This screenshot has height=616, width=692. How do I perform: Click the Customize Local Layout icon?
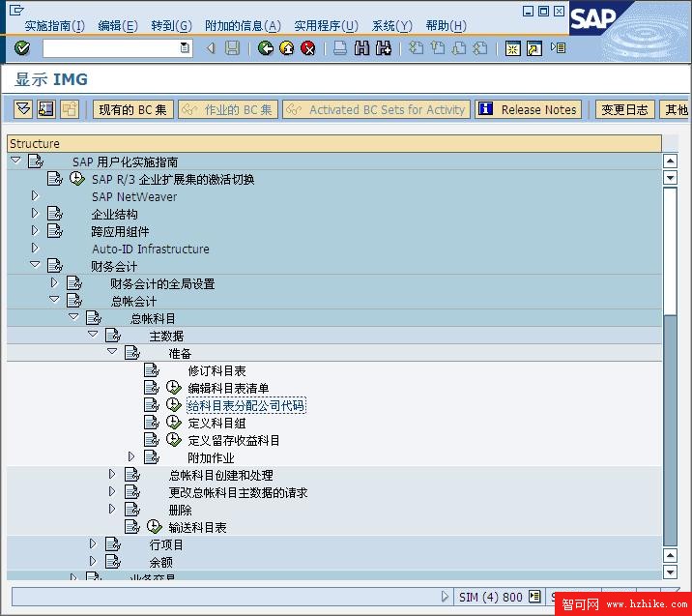point(558,47)
